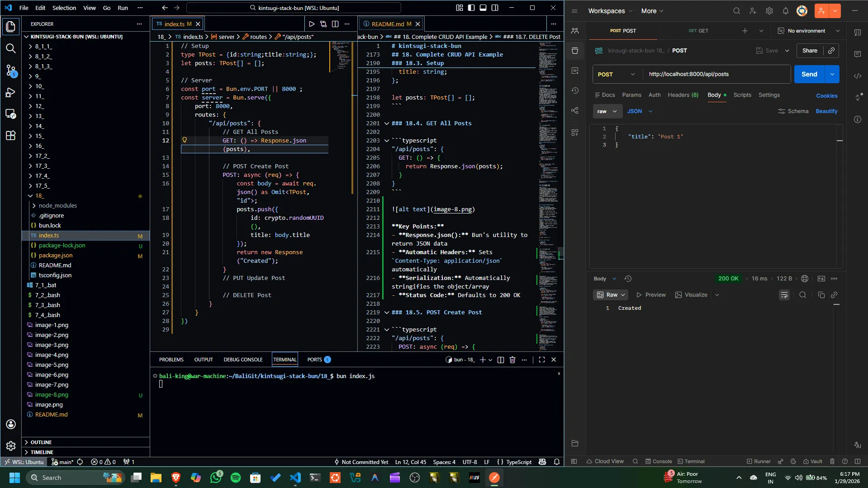
Task: Open Postman settings gear icon
Action: (x=769, y=11)
